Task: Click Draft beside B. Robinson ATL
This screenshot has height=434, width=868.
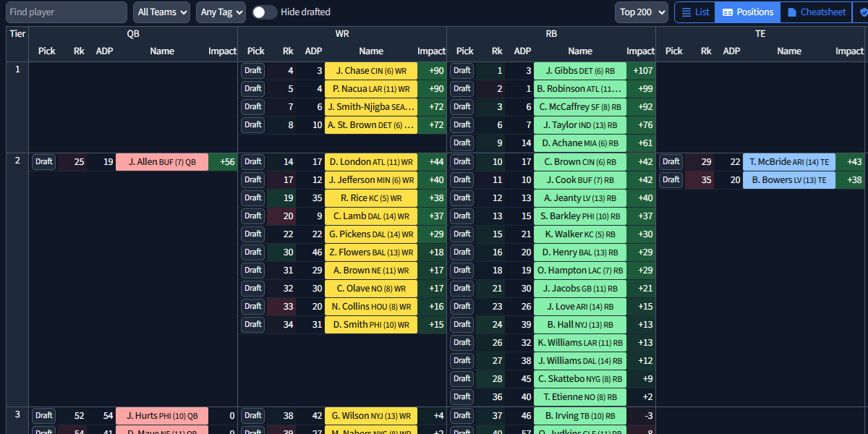Action: (462, 89)
